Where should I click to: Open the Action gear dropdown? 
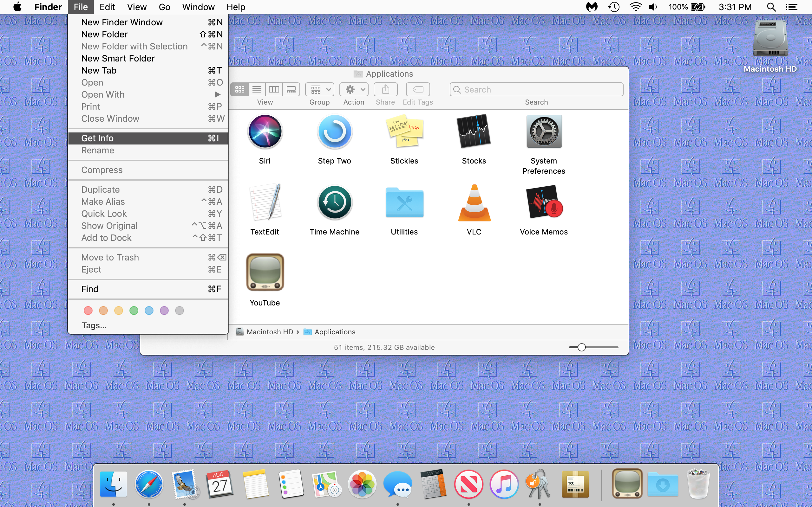tap(354, 90)
